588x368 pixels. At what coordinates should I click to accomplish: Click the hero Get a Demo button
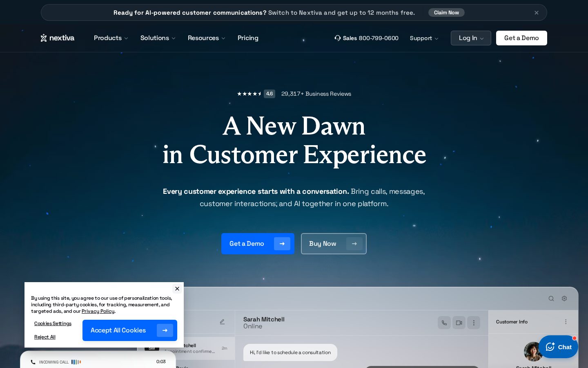coord(258,244)
